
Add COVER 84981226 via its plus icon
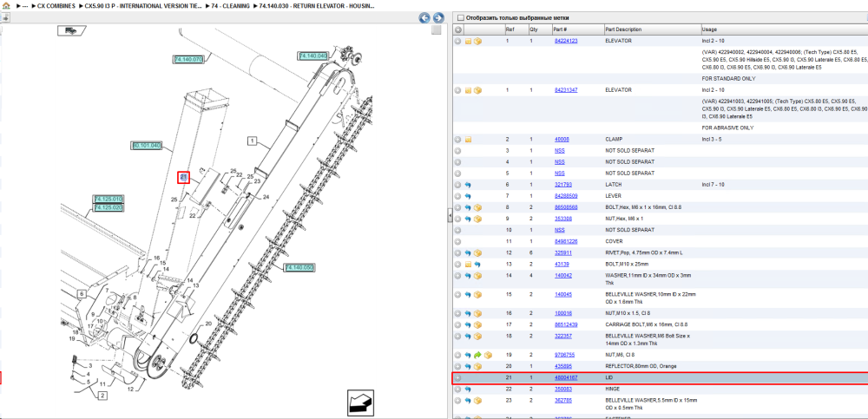pyautogui.click(x=457, y=241)
